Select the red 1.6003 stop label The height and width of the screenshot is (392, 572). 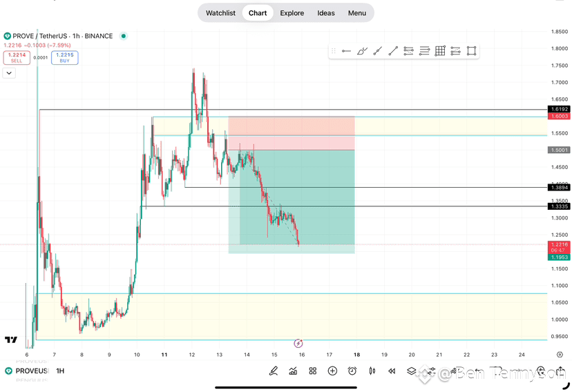[x=560, y=116]
